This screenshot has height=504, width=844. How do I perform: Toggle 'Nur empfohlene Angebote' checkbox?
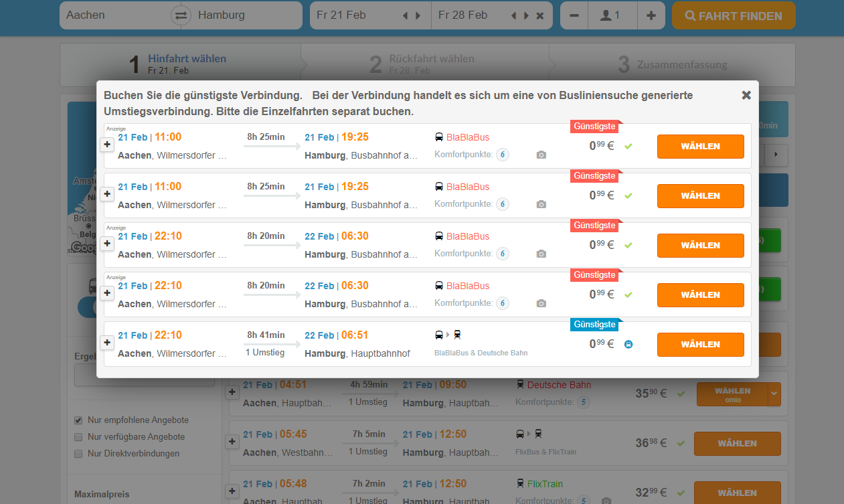pyautogui.click(x=80, y=420)
